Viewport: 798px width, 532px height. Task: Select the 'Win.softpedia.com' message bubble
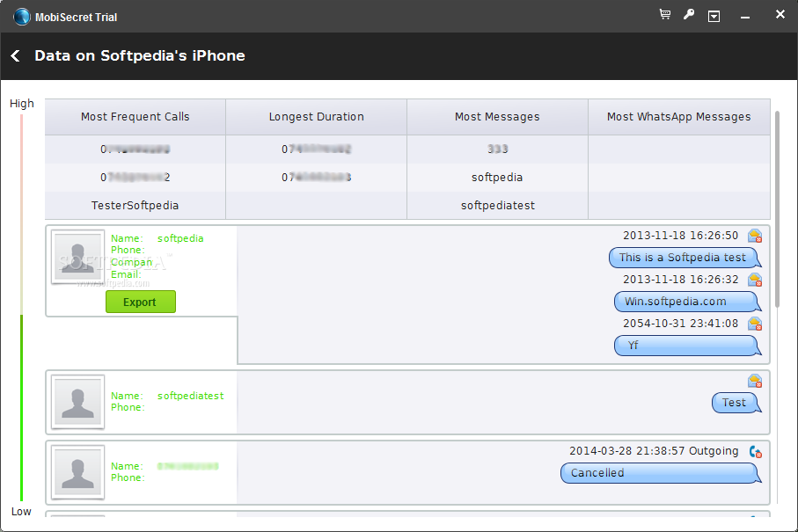tap(687, 302)
